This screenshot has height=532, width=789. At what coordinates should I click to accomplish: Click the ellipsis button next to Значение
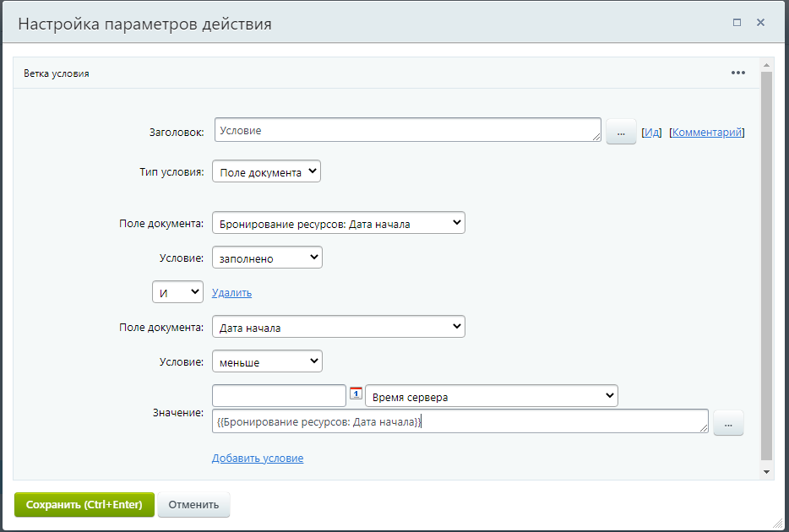[x=728, y=423]
